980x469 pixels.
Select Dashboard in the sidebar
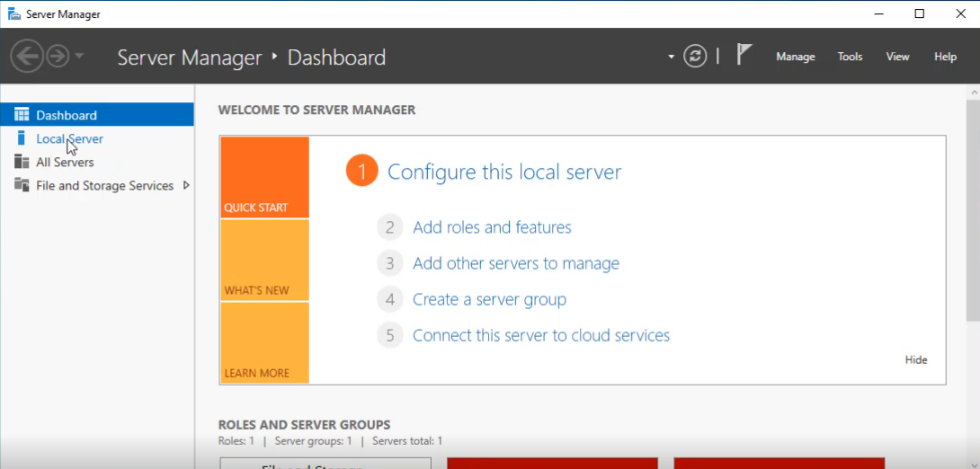pos(97,115)
